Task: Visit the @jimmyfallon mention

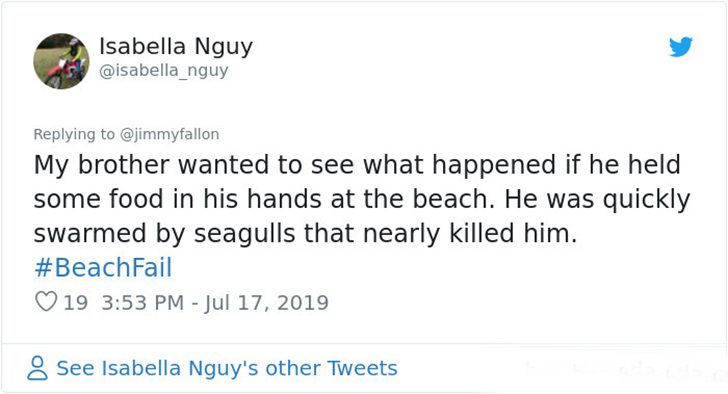Action: [x=169, y=134]
